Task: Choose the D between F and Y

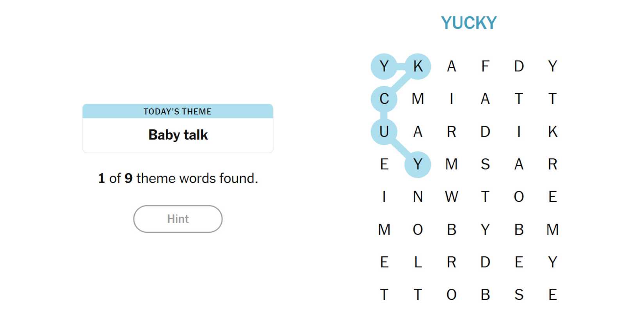Action: pyautogui.click(x=519, y=66)
